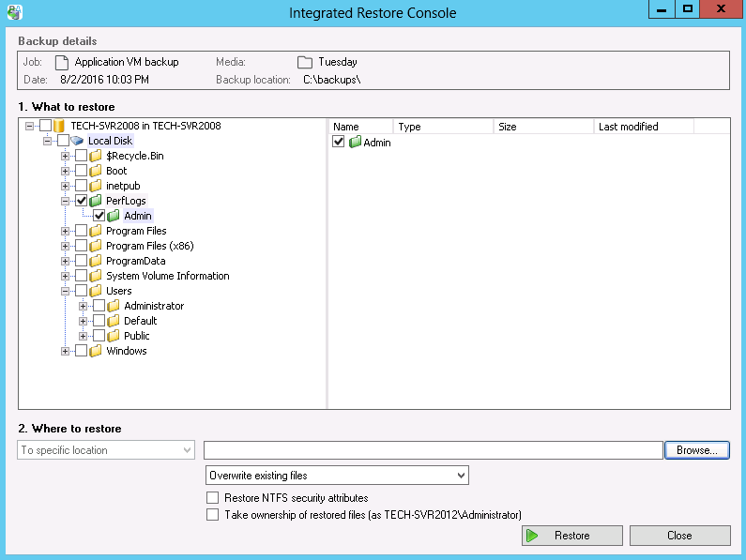746x560 pixels.
Task: Click the TECH-SVR2008 server icon in tree
Action: [x=59, y=126]
